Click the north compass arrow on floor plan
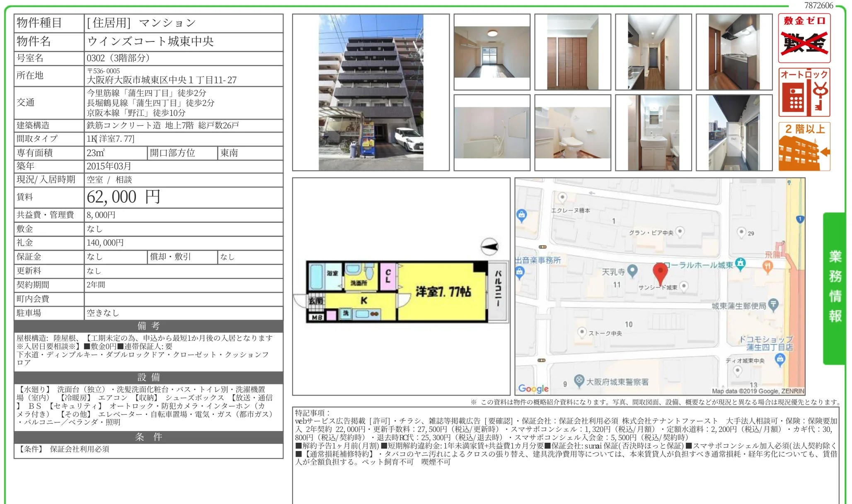 click(x=489, y=247)
